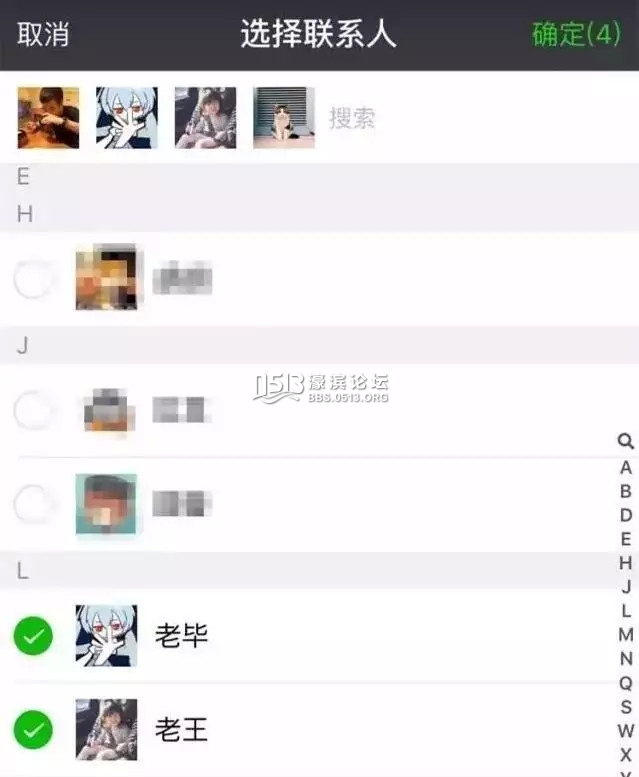The width and height of the screenshot is (639, 777).
Task: Tap the anime avatar in the selected row
Action: [127, 118]
